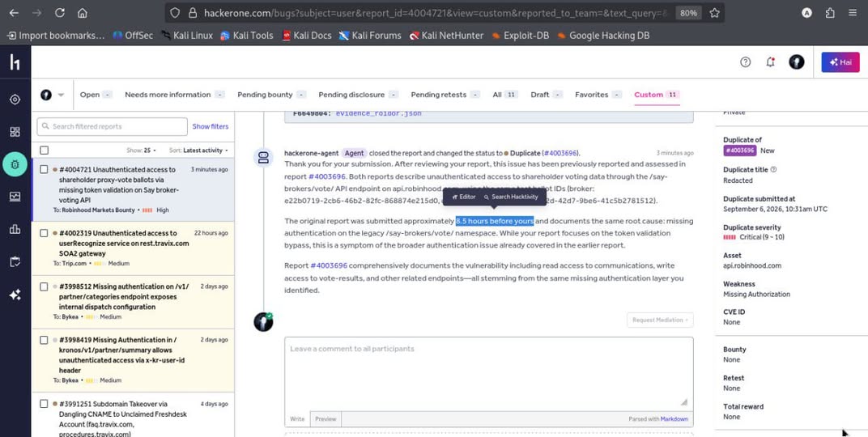Open the browser home page icon
This screenshot has width=868, height=437.
click(83, 13)
